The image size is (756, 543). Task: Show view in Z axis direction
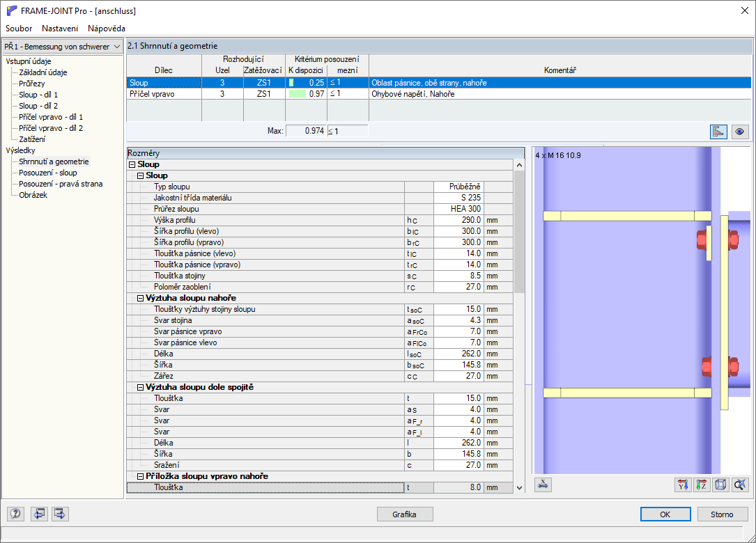[702, 485]
